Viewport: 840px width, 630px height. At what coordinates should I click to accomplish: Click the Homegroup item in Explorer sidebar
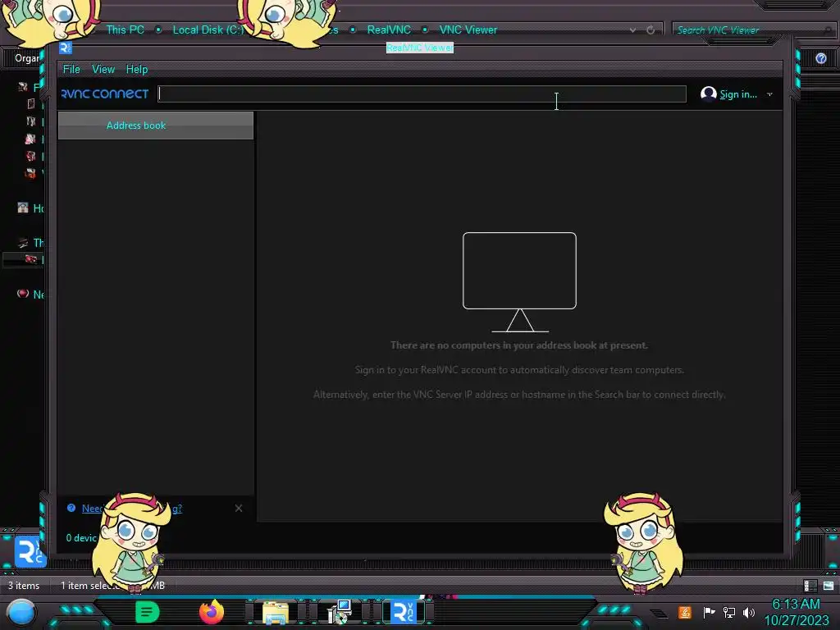[x=30, y=208]
